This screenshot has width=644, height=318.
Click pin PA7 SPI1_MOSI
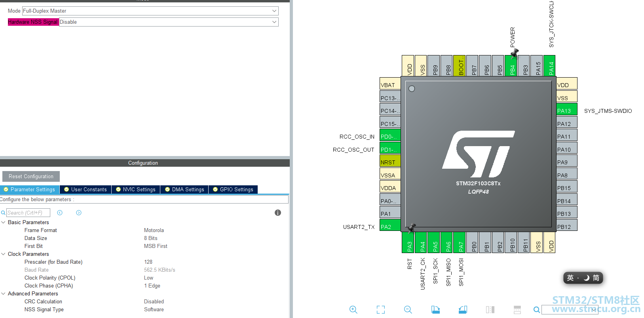[460, 242]
